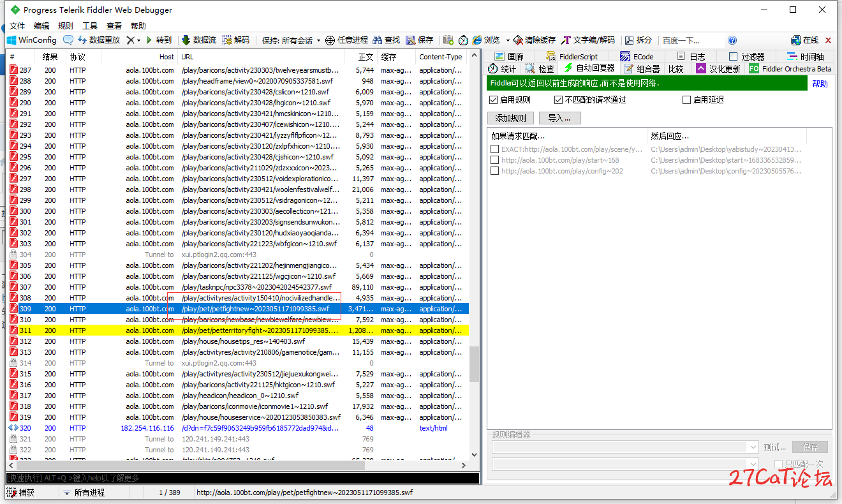Image resolution: width=842 pixels, height=504 pixels.
Task: Click 所有进程 process filter in status bar
Action: pos(84,493)
